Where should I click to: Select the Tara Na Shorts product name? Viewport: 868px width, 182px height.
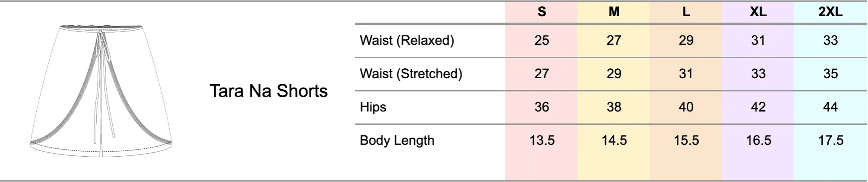point(269,91)
